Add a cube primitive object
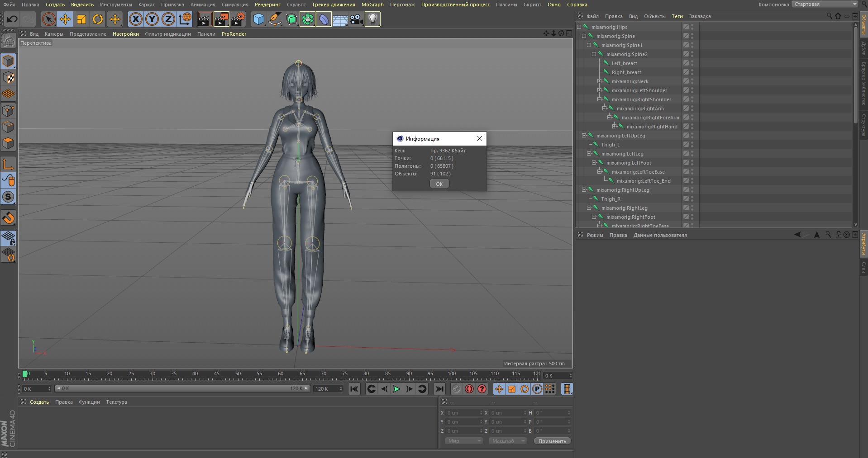The height and width of the screenshot is (458, 868). click(258, 19)
